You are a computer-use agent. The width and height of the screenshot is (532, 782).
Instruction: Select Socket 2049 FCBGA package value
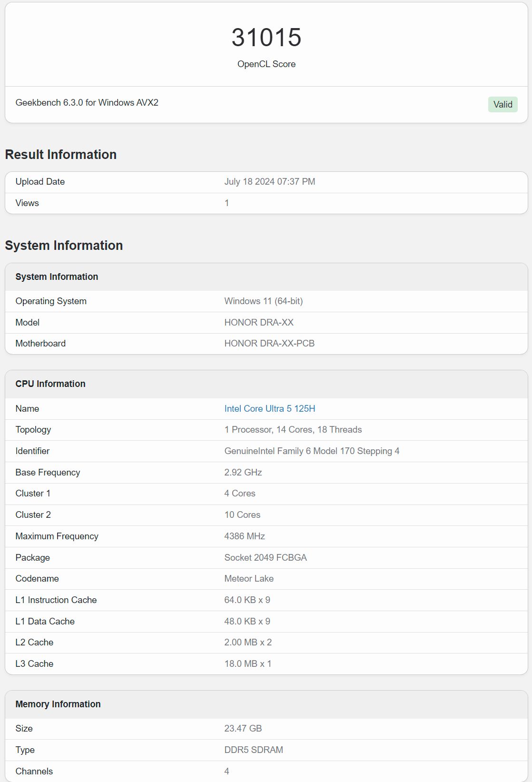click(265, 557)
